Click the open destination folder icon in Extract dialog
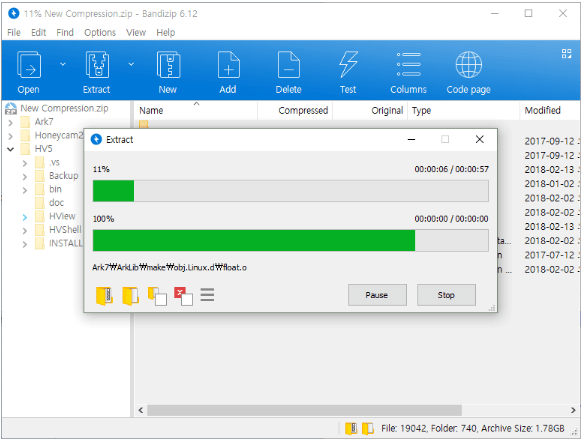This screenshot has width=581, height=441. click(130, 296)
